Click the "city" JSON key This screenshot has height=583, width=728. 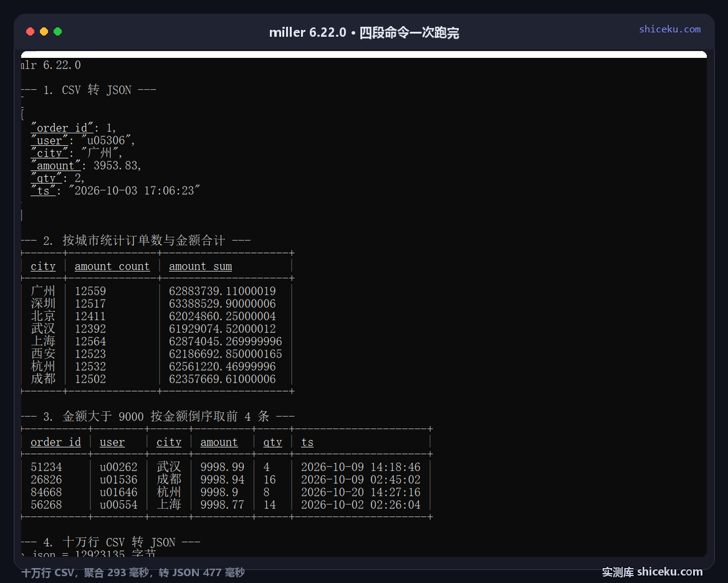pyautogui.click(x=49, y=153)
